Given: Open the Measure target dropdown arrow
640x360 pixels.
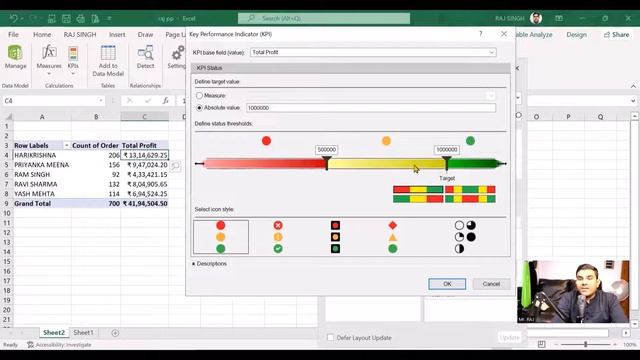Looking at the screenshot, I should pos(491,96).
